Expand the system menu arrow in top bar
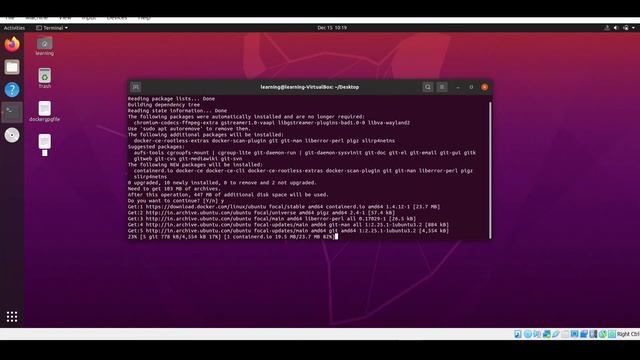This screenshot has height=360, width=640. coord(633,28)
